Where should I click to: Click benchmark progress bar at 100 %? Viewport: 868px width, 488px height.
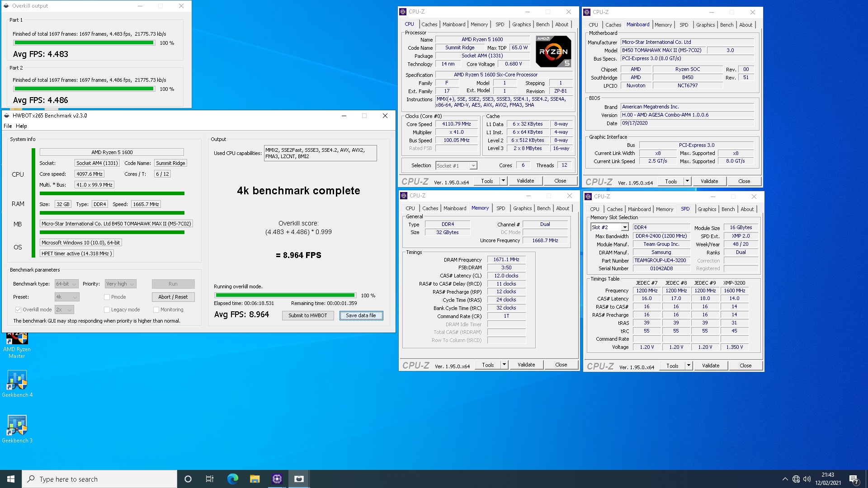point(285,296)
